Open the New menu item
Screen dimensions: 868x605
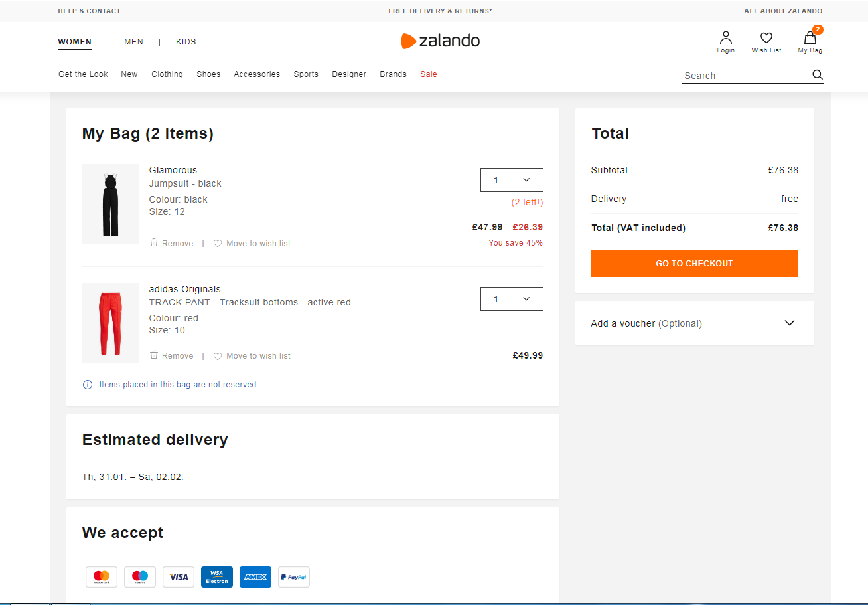pyautogui.click(x=129, y=74)
